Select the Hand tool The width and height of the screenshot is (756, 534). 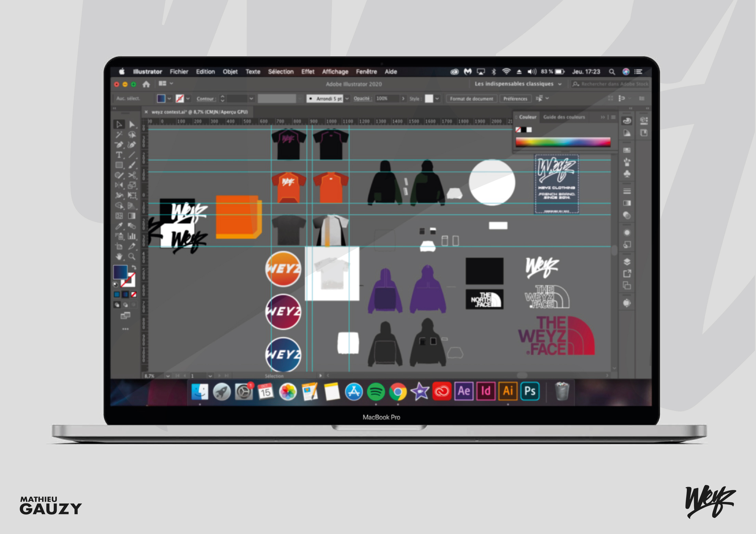click(119, 256)
